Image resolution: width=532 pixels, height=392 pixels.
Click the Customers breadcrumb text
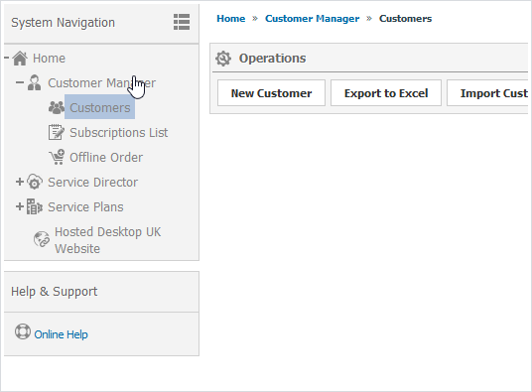click(405, 18)
